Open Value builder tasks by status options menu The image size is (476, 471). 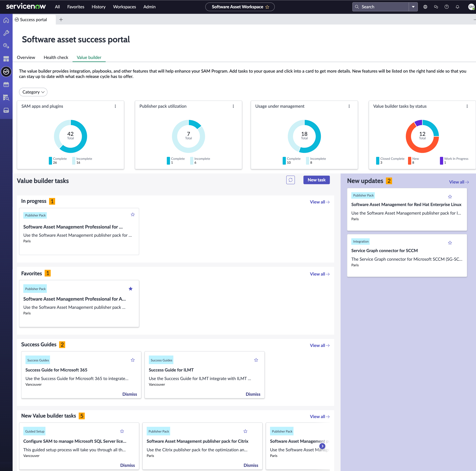coord(467,106)
